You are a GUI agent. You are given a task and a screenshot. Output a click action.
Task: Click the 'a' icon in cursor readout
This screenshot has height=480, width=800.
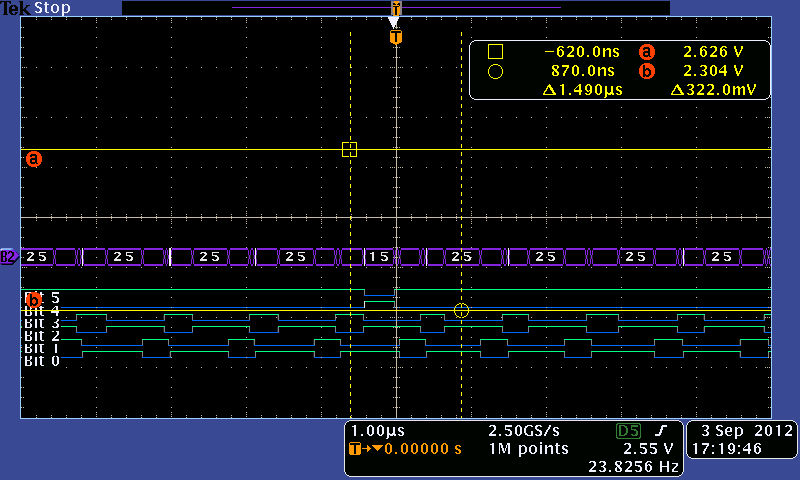(x=646, y=52)
